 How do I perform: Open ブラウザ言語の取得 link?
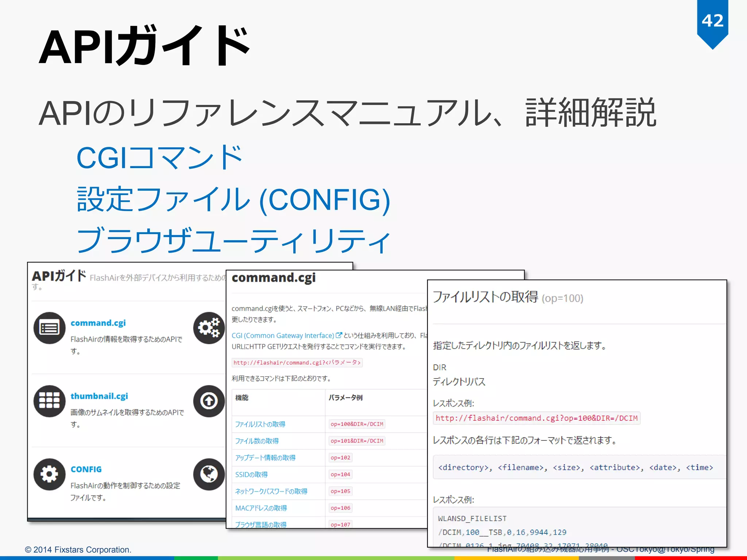tap(261, 524)
